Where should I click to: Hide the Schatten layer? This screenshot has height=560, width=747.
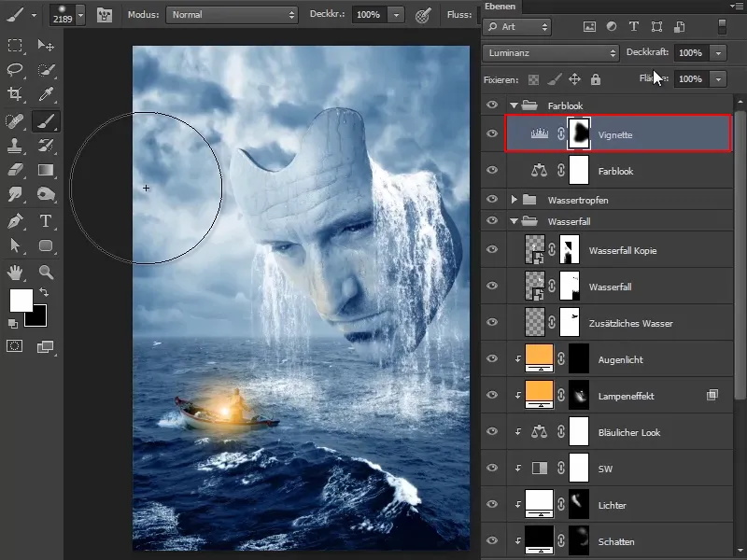pos(492,540)
